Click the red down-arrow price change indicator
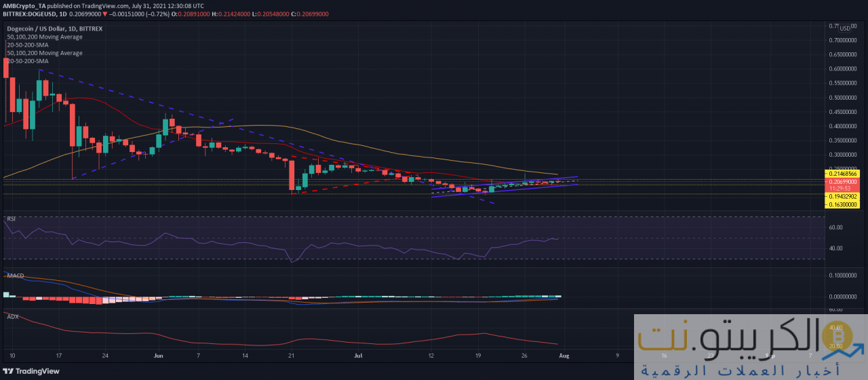868x380 pixels. (x=105, y=14)
